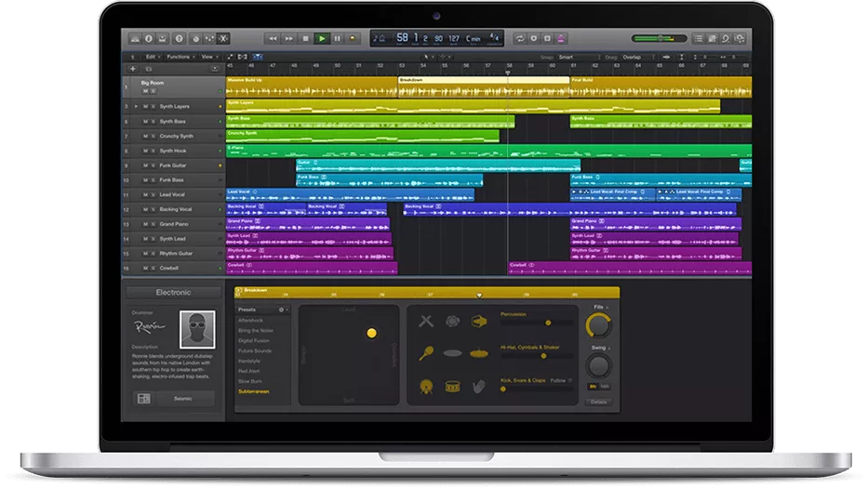
Task: Open the List Editors button
Action: [699, 39]
